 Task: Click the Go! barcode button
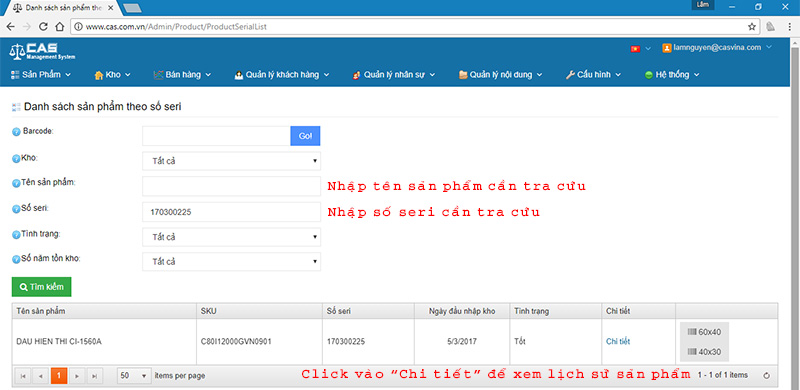coord(305,136)
